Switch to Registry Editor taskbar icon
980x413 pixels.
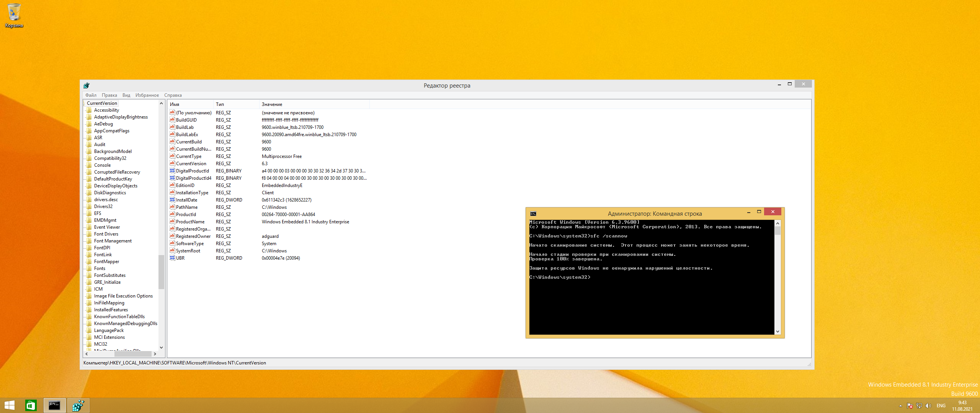(78, 405)
